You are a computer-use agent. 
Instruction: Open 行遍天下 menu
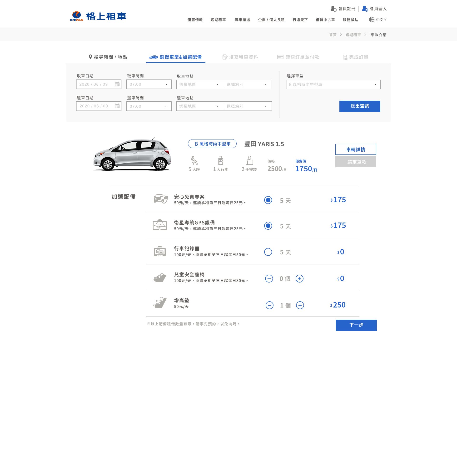300,20
